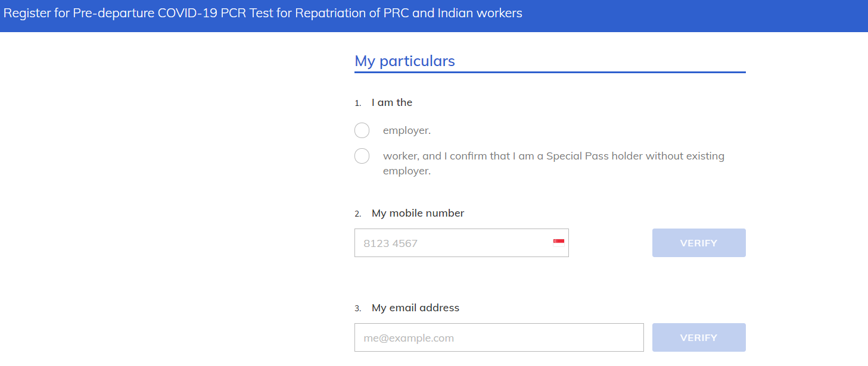Image resolution: width=868 pixels, height=366 pixels.
Task: Click the 'I am the' question label
Action: pos(392,102)
